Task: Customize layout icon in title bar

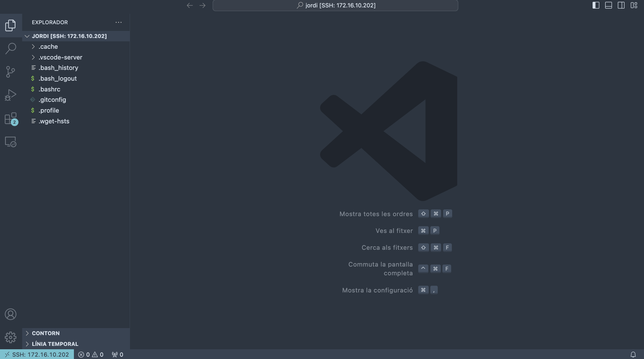Action: [x=634, y=5]
